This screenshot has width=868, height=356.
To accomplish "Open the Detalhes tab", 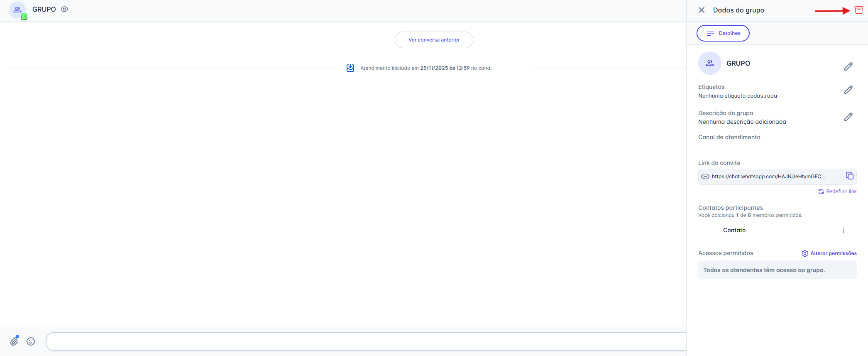I will click(x=723, y=33).
